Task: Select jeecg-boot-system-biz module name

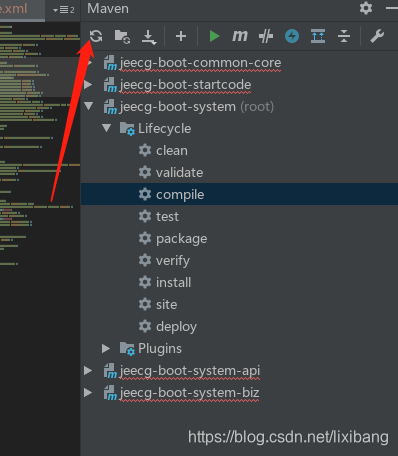Action: click(x=189, y=393)
